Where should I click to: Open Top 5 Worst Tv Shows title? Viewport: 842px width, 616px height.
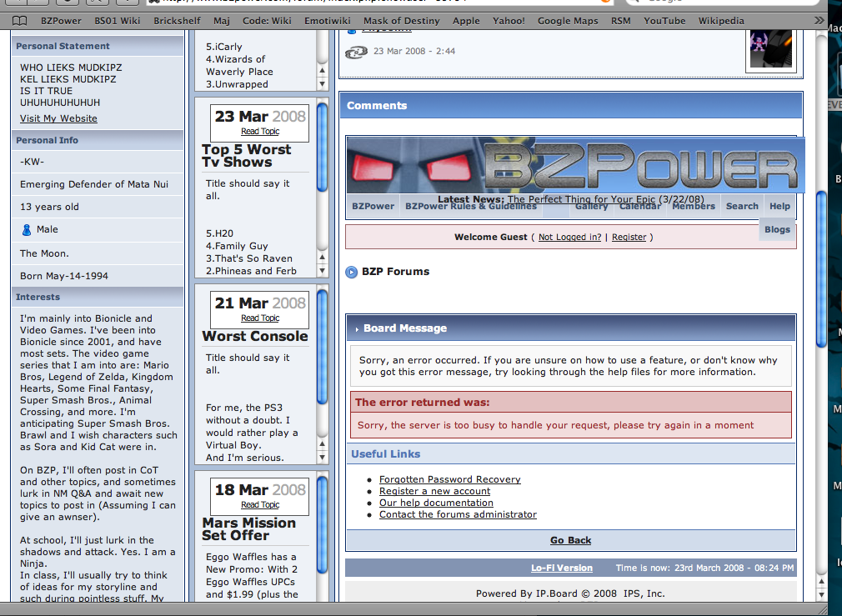[x=247, y=156]
